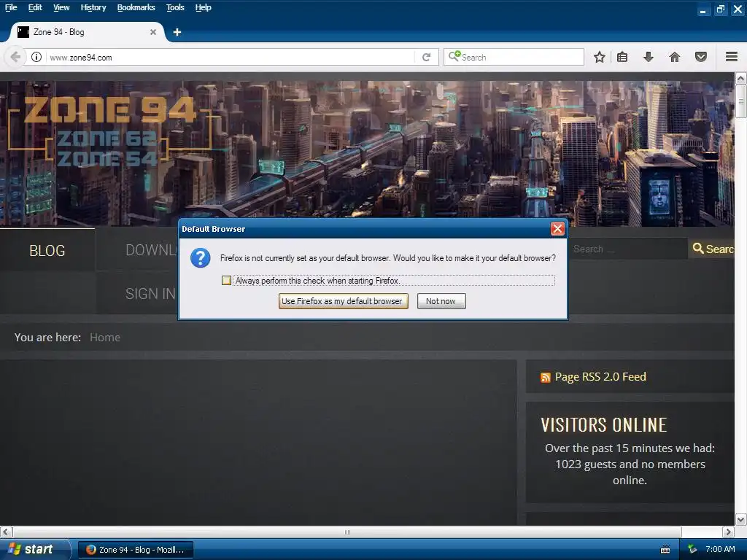
Task: Show bookmarks list icon in toolbar
Action: (622, 57)
